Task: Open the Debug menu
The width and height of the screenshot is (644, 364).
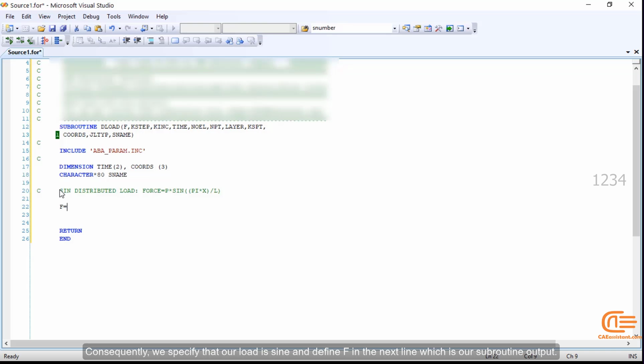Action: pyautogui.click(x=91, y=16)
